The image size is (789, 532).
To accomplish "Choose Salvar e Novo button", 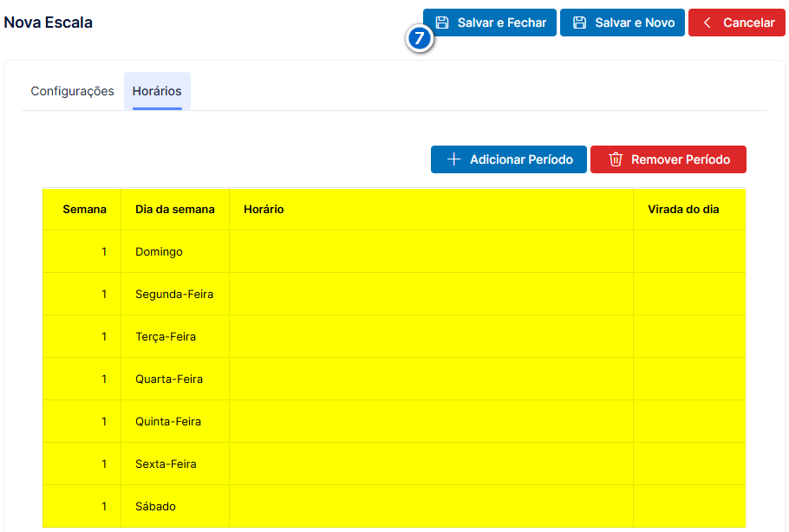I will coord(623,23).
